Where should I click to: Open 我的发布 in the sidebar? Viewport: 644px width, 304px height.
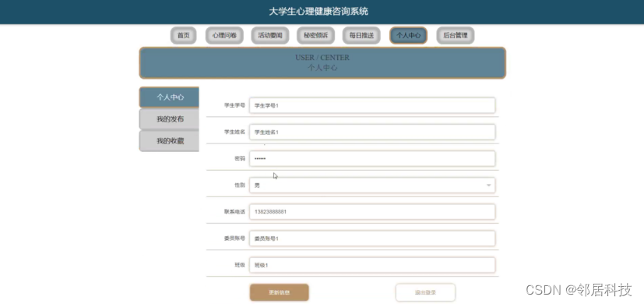pyautogui.click(x=169, y=119)
